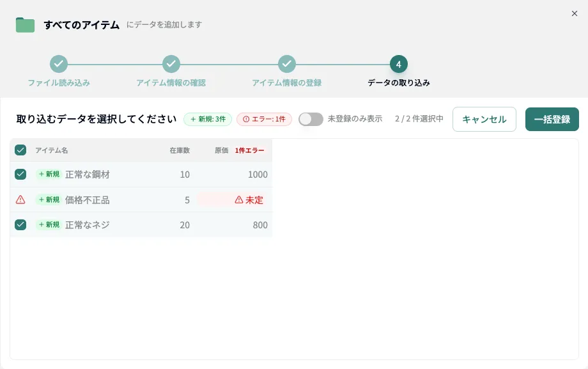Go to step 3 アイテム情報の登録 checkmark
Viewport: 588px width, 369px height.
pos(287,64)
